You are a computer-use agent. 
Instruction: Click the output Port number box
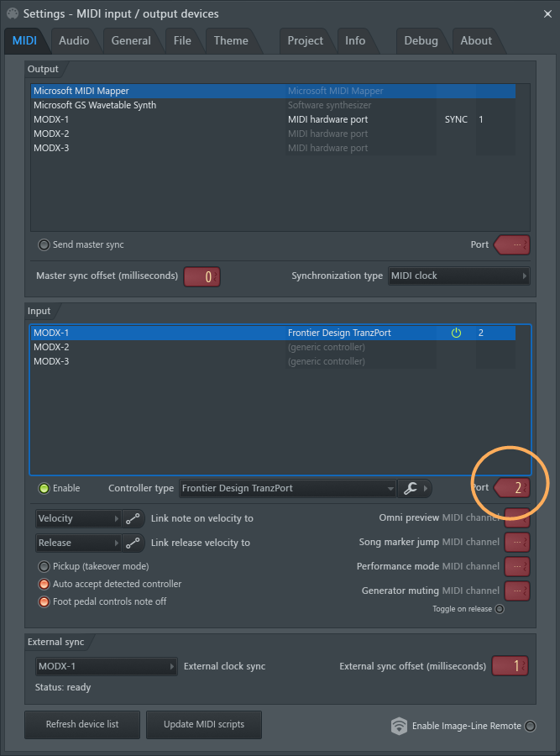tap(513, 245)
